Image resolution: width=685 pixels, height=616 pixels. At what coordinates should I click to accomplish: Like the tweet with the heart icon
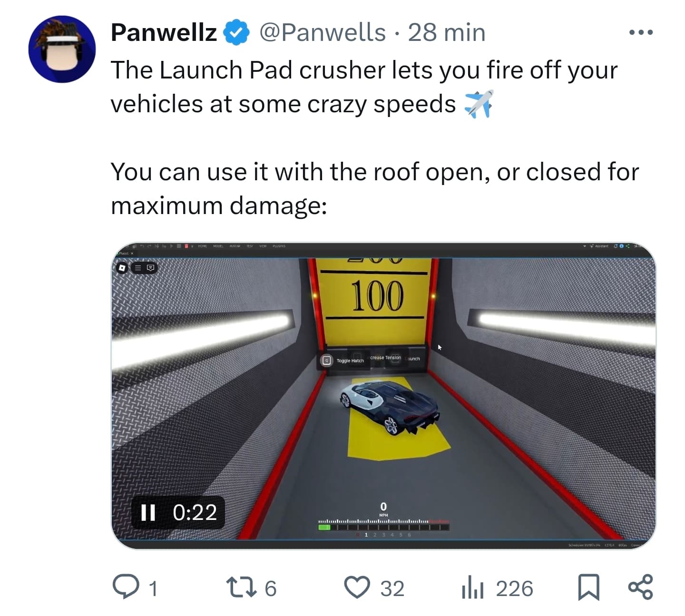coord(357,587)
